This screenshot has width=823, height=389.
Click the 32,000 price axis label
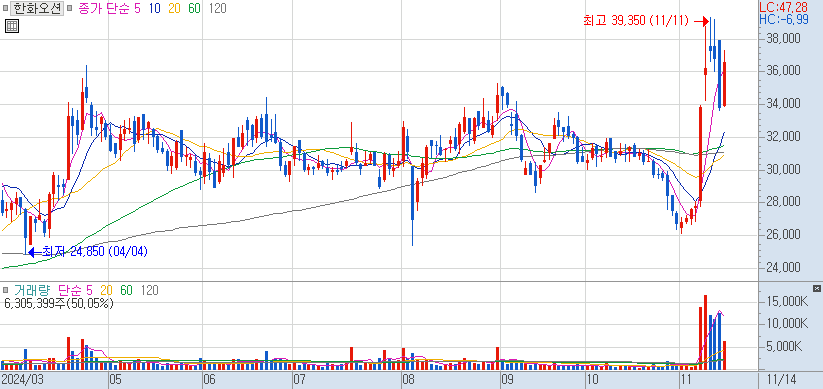point(785,136)
